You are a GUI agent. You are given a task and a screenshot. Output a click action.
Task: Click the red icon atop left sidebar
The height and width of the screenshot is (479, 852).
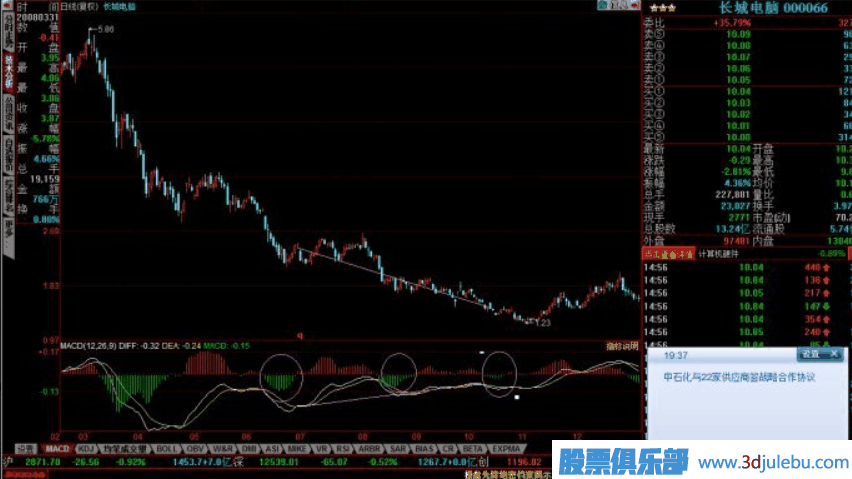(8, 5)
